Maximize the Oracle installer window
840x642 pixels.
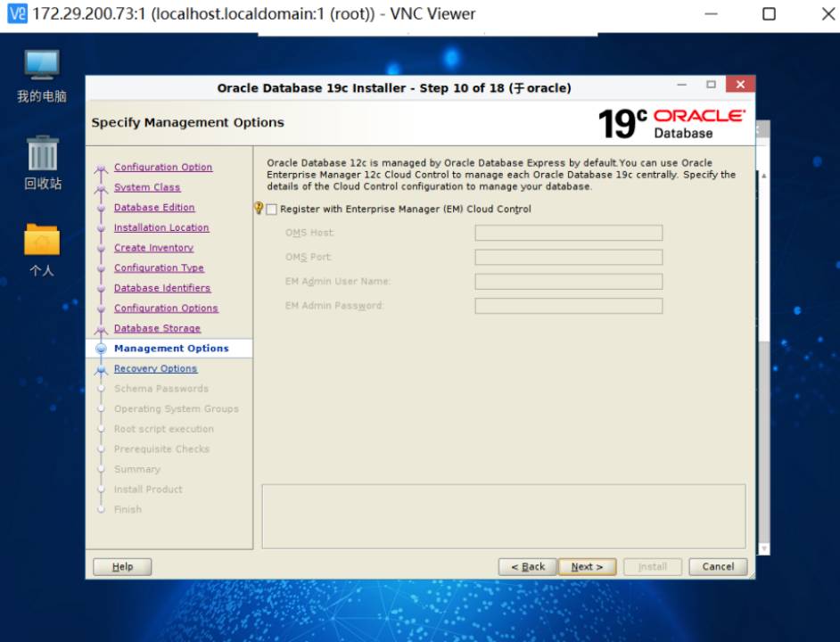[711, 86]
